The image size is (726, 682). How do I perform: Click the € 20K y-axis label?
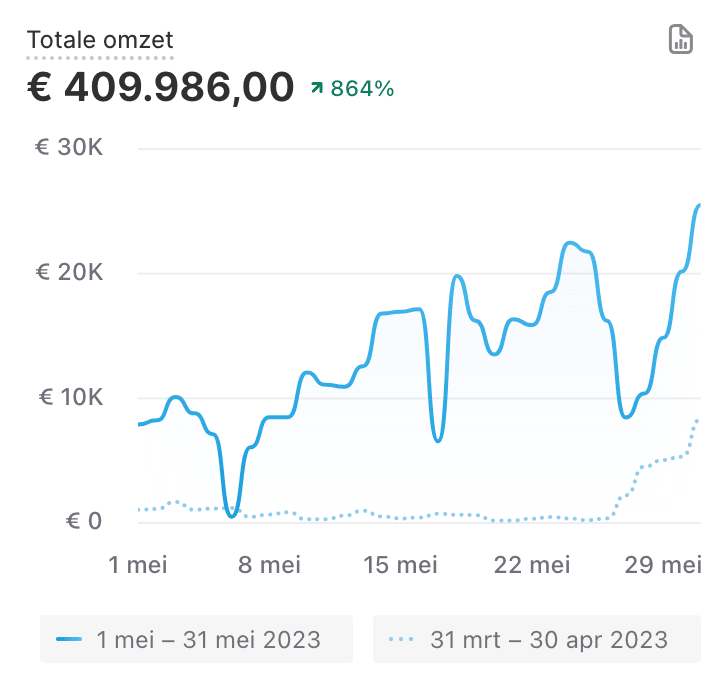point(70,273)
